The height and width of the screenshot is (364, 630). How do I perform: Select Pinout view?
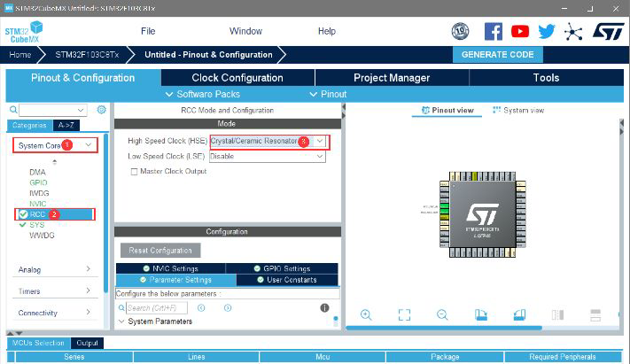click(x=447, y=110)
